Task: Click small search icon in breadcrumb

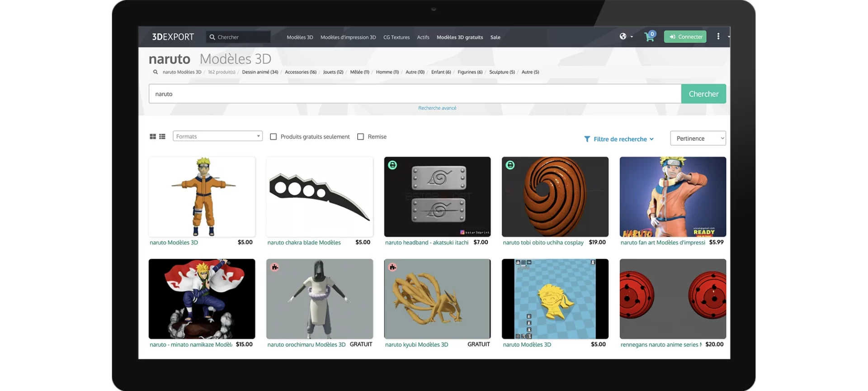Action: [156, 72]
